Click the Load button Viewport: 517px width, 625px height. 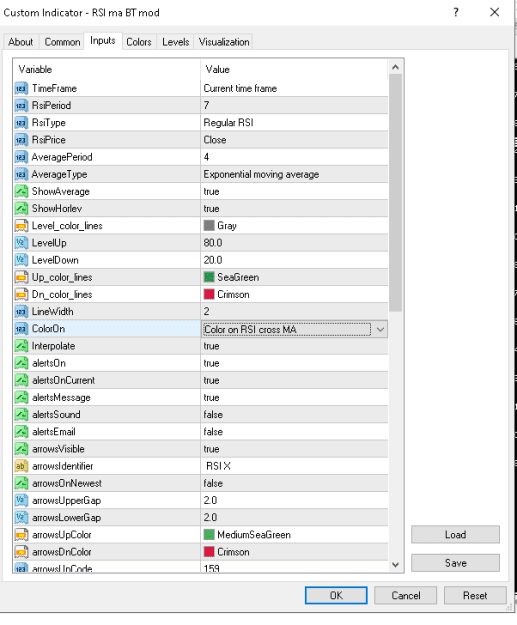[x=455, y=535]
